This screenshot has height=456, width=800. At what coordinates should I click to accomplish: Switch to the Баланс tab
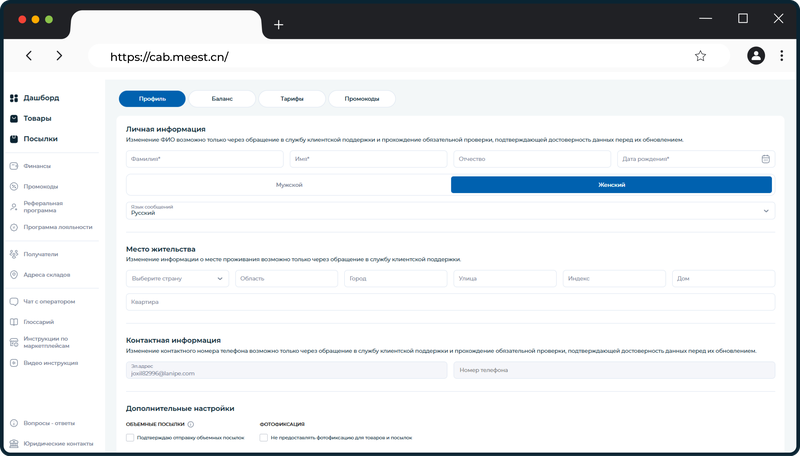[222, 99]
